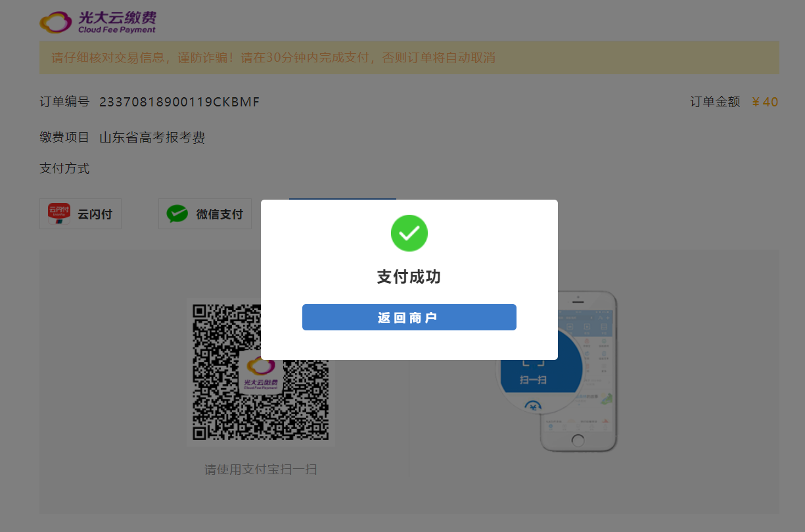Viewport: 805px width, 532px height.
Task: Click the 返回商户 button
Action: tap(409, 317)
